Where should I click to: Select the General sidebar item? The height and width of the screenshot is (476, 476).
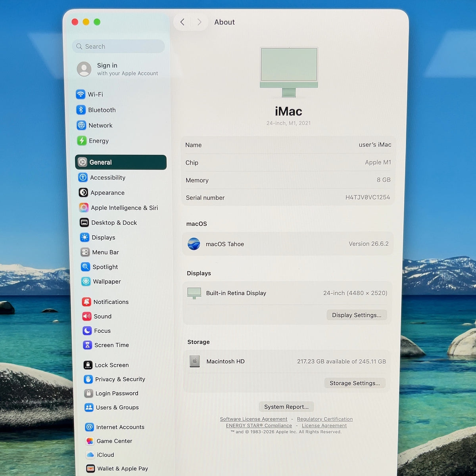pyautogui.click(x=121, y=162)
